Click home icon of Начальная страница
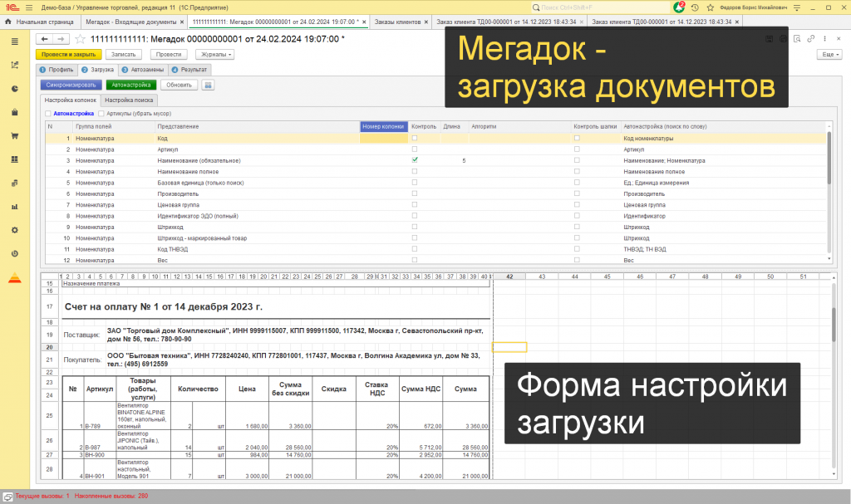Screen dimensions: 851x504 (x=8, y=22)
